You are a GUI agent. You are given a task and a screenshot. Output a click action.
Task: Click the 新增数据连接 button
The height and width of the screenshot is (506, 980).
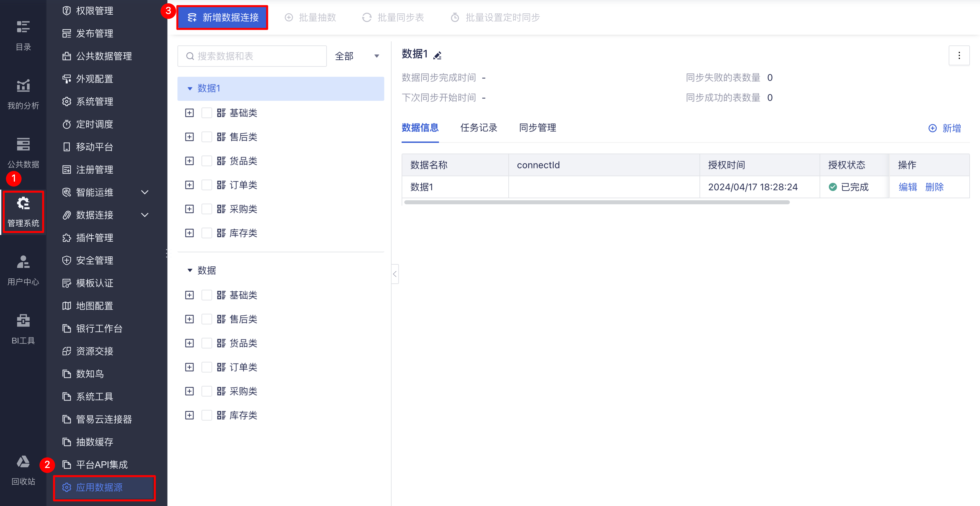(x=222, y=17)
